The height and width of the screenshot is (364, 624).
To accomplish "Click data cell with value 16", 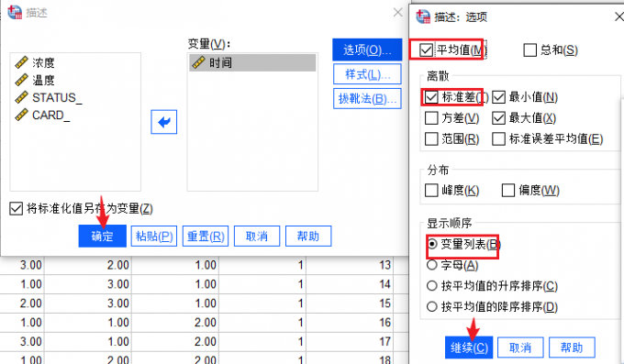I will [x=350, y=322].
